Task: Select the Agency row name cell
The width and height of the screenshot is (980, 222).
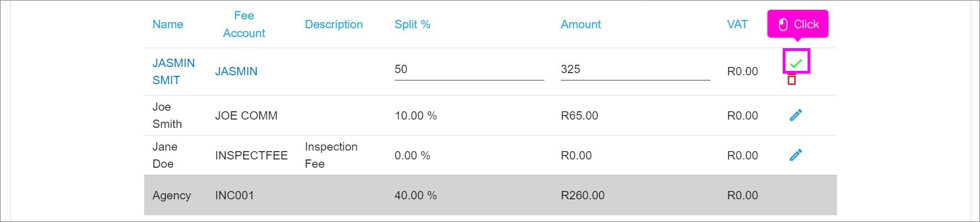Action: pos(171,195)
